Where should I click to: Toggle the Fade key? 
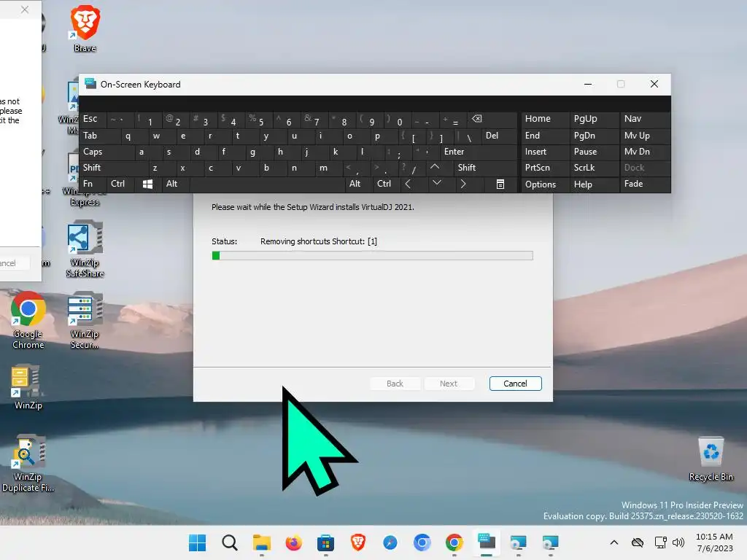645,184
